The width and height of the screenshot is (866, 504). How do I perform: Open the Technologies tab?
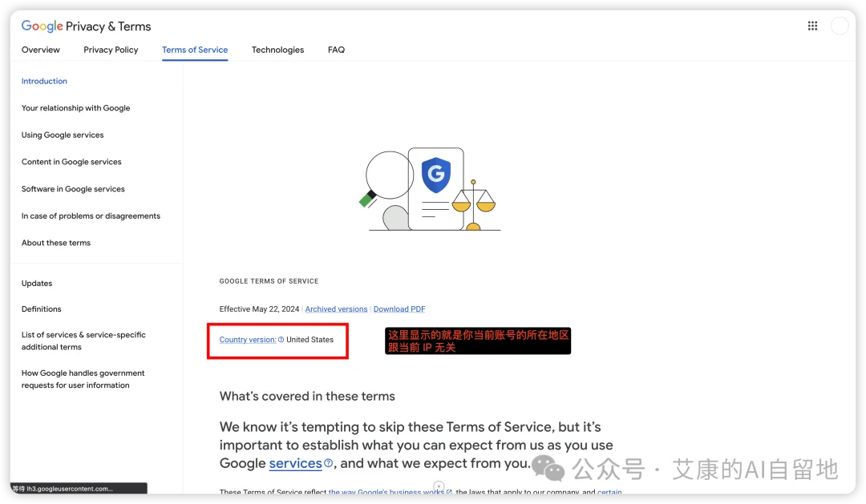tap(277, 50)
